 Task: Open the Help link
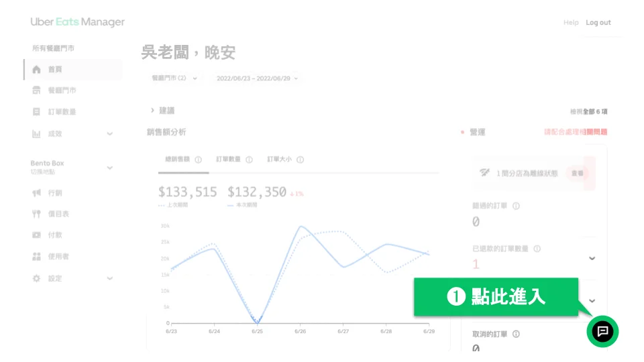point(571,22)
